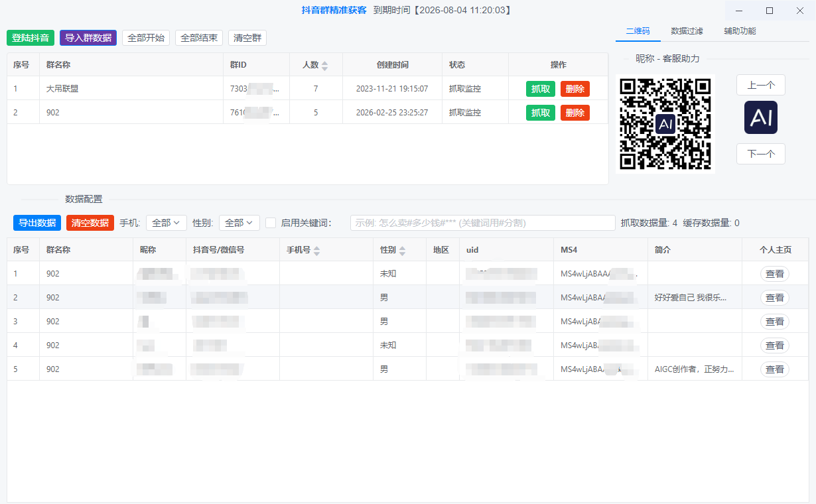816x504 pixels.
Task: Delete the 大吊联盟 group row
Action: (x=575, y=89)
